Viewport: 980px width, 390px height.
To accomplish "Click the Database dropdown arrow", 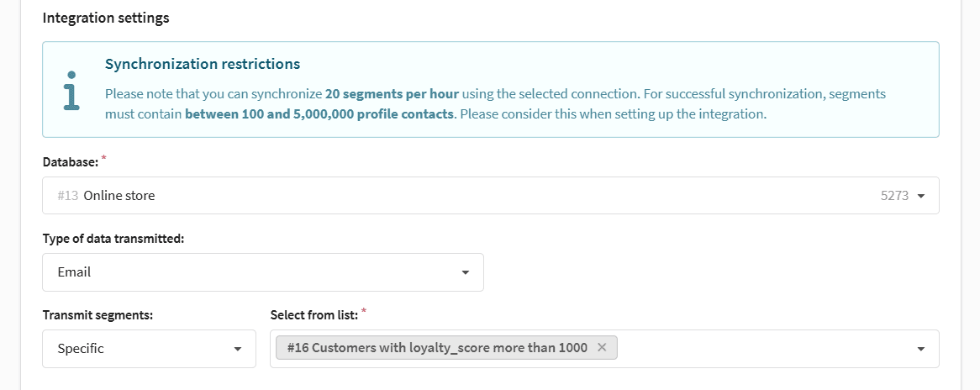I will 920,196.
